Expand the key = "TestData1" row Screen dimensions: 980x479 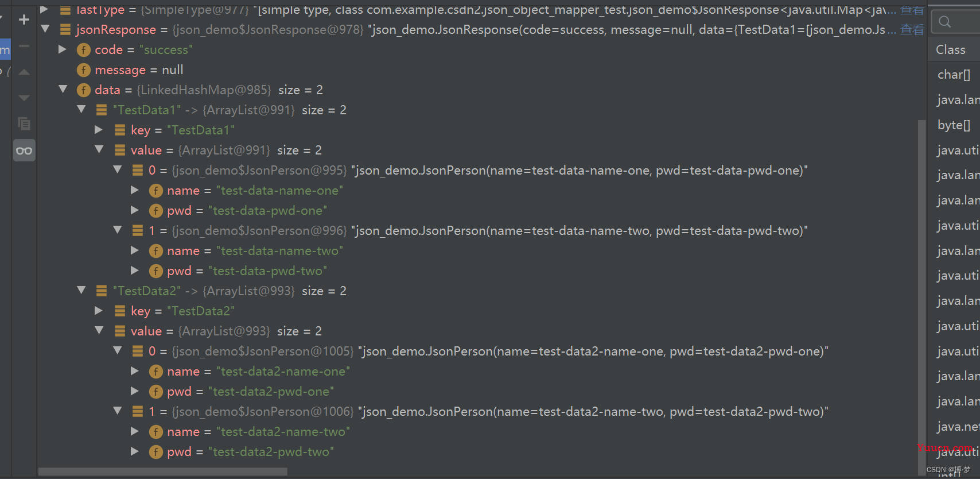click(x=99, y=130)
